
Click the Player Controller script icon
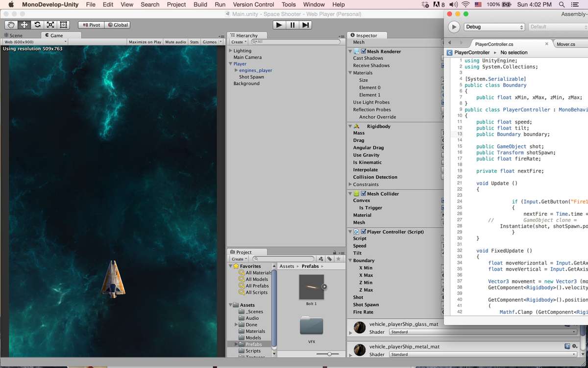click(357, 232)
